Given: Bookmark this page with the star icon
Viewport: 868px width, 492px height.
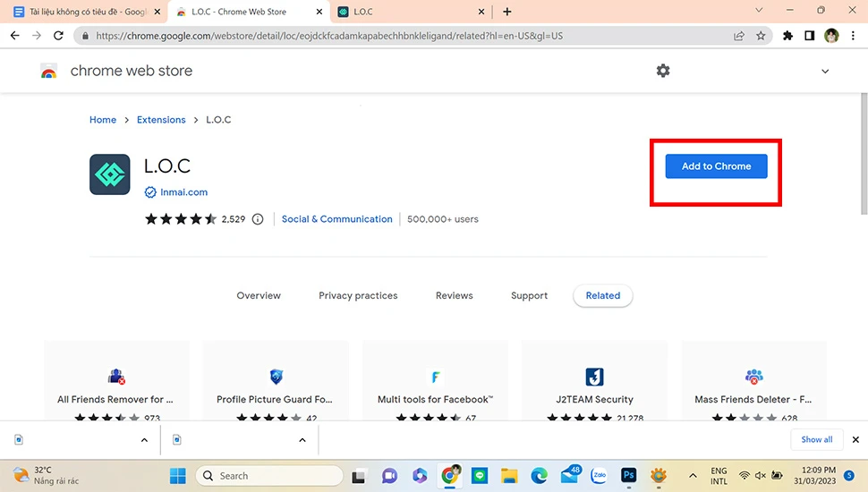Looking at the screenshot, I should point(761,36).
